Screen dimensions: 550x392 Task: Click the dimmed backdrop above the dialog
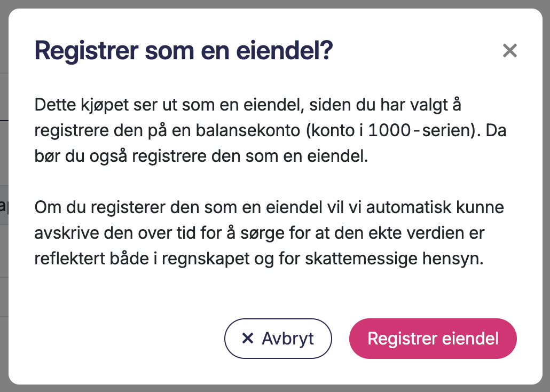coord(275,4)
